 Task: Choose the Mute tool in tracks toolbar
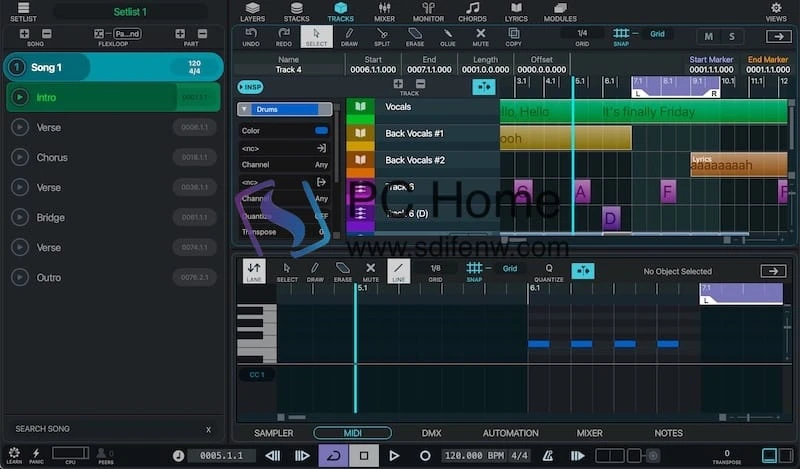coord(480,37)
